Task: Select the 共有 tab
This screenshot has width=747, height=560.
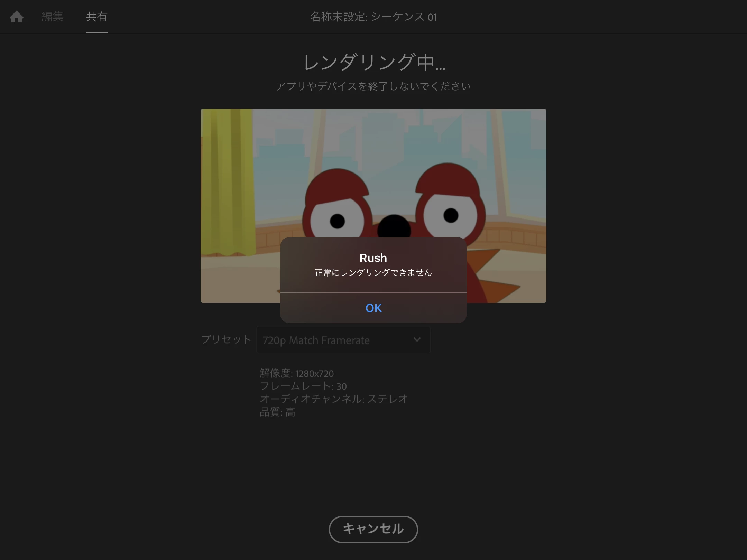Action: coord(96,17)
